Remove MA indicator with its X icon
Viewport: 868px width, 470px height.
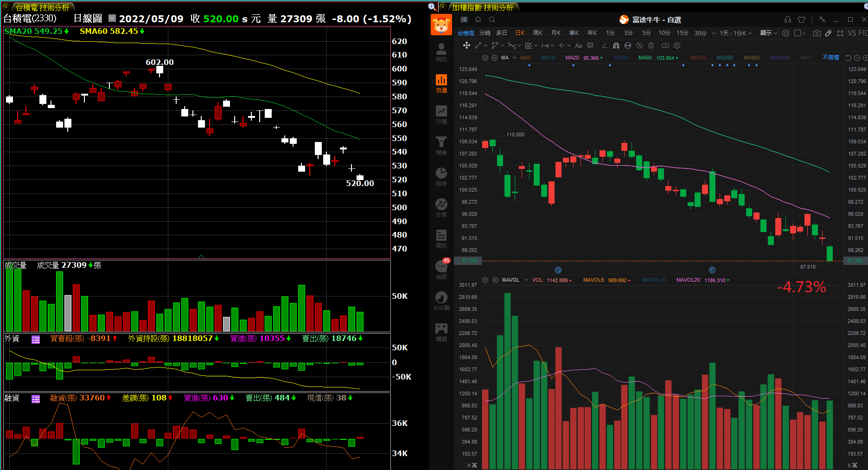[x=495, y=58]
